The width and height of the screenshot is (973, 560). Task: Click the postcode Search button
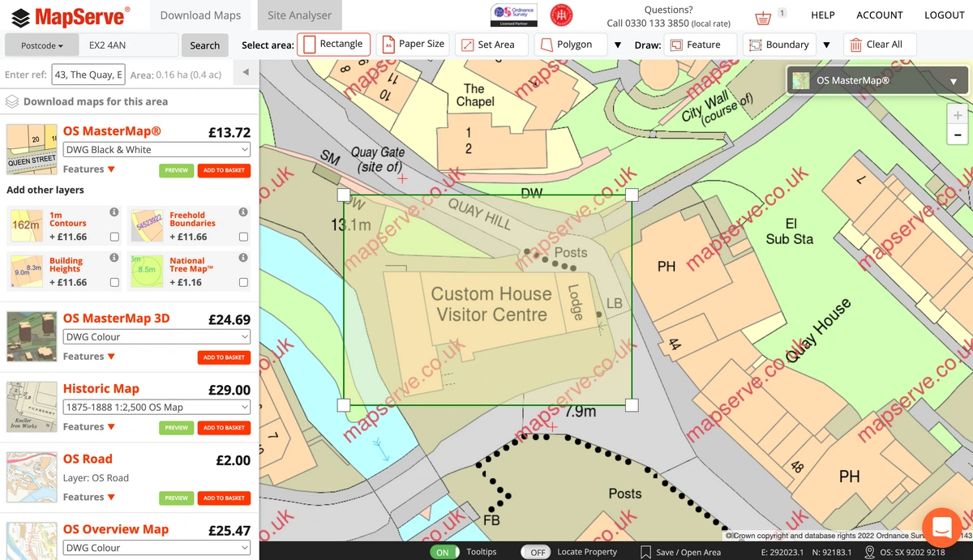coord(204,45)
